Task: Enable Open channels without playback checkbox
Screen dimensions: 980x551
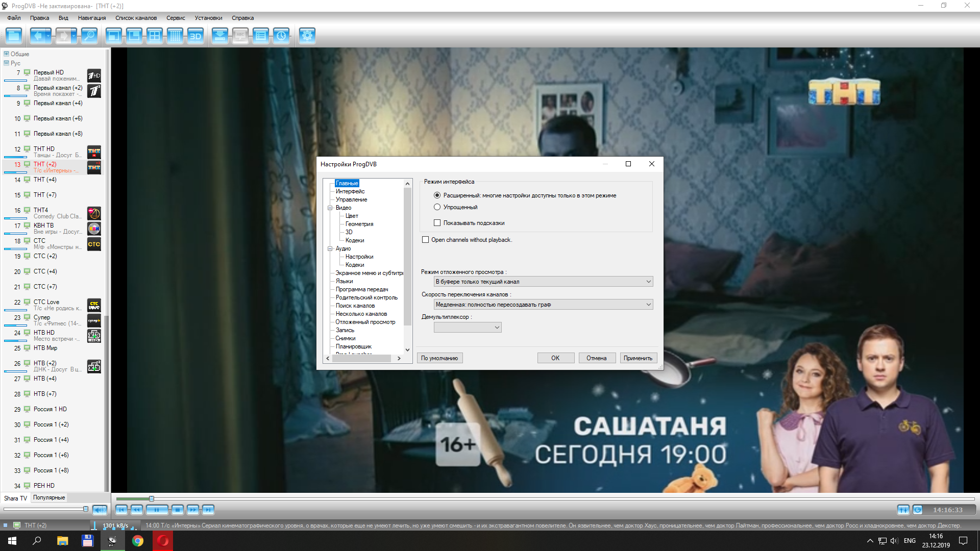Action: [425, 240]
